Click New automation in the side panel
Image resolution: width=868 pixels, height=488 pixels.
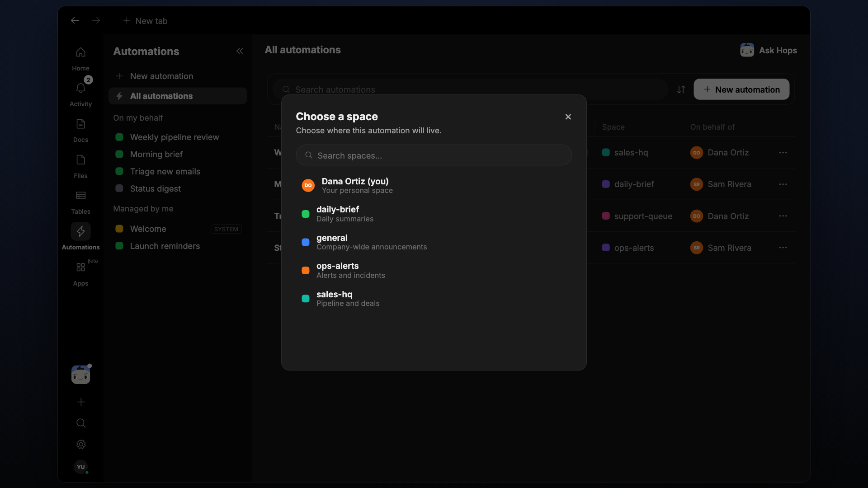click(178, 76)
